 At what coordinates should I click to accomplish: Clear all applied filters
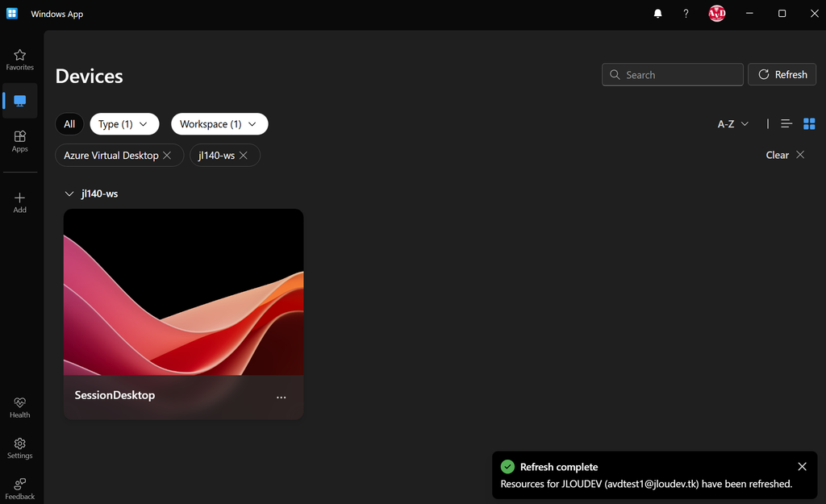click(x=785, y=155)
